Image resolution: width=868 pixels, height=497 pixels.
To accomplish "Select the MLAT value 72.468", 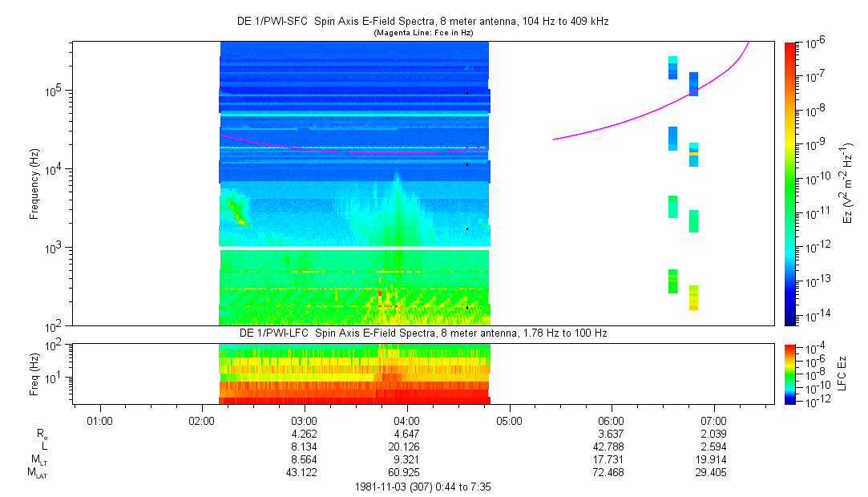I will [611, 473].
